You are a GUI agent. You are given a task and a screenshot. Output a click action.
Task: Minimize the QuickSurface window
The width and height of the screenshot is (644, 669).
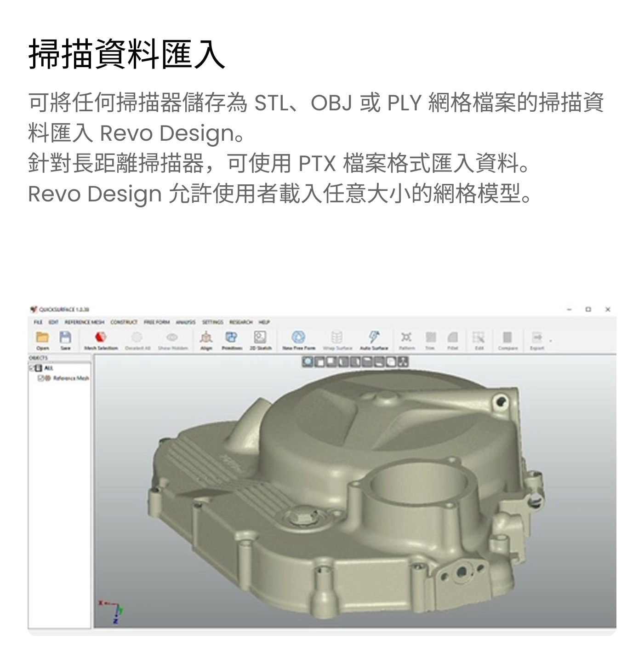pos(569,309)
